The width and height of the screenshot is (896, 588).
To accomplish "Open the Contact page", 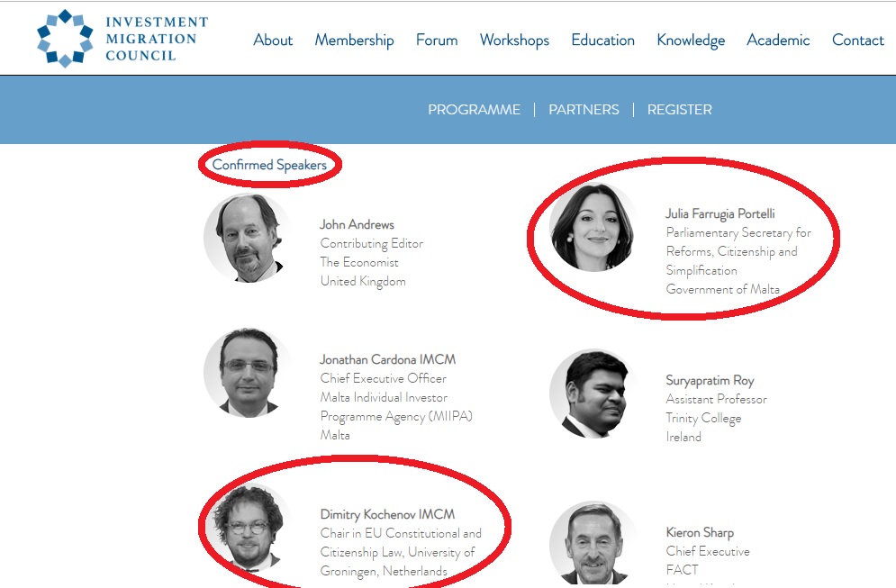I will (857, 40).
